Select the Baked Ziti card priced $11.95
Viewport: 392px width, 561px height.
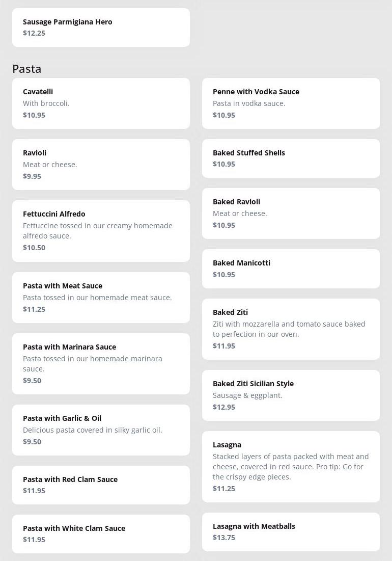click(x=291, y=329)
